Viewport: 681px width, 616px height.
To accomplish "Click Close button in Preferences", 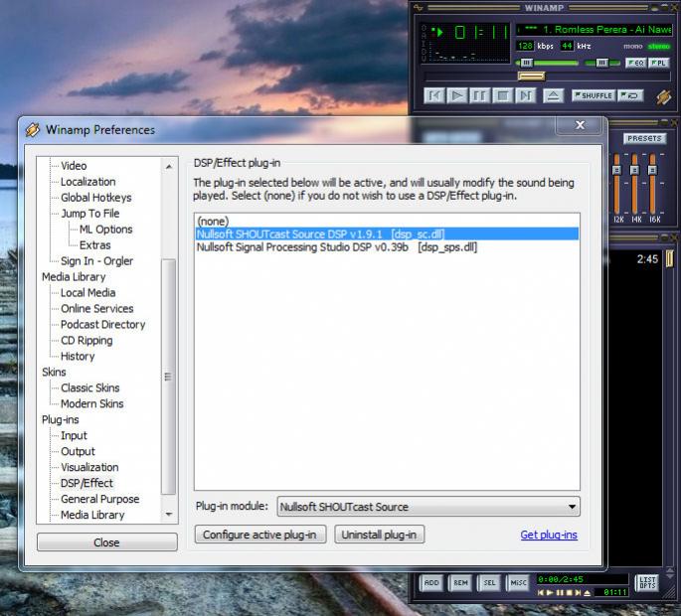I will (106, 542).
